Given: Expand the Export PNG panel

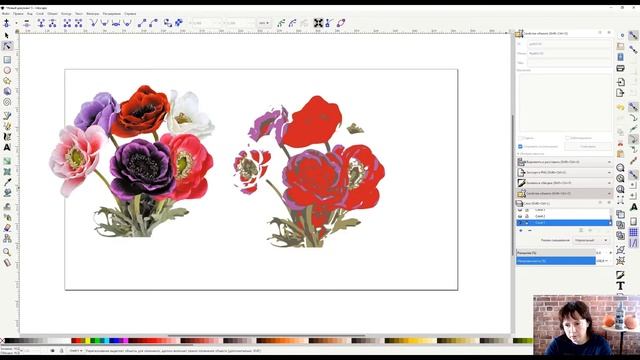Looking at the screenshot, I should (x=564, y=173).
